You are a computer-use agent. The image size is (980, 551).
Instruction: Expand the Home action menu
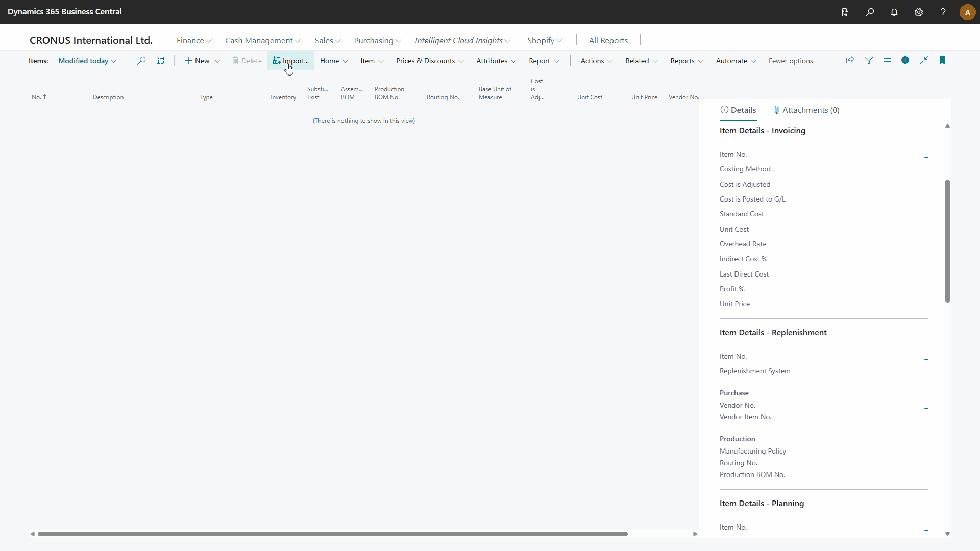pyautogui.click(x=334, y=61)
